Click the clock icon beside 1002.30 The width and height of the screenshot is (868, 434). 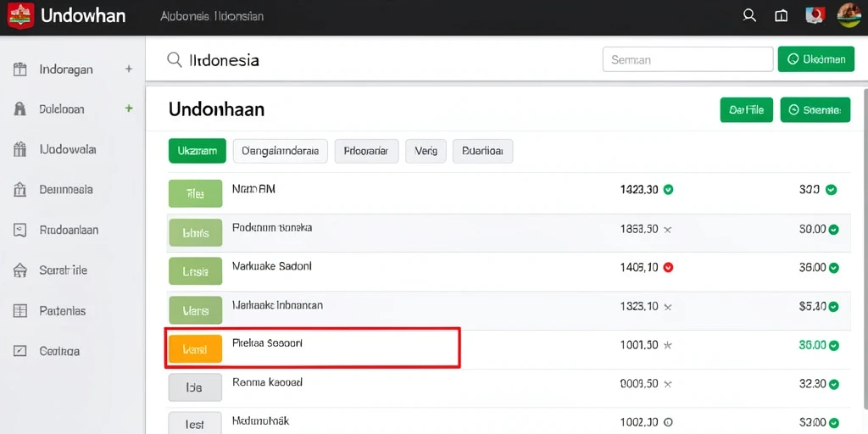point(668,422)
